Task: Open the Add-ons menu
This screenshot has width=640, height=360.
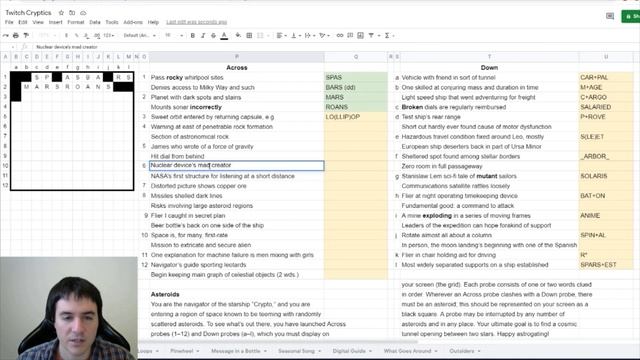Action: [x=133, y=22]
